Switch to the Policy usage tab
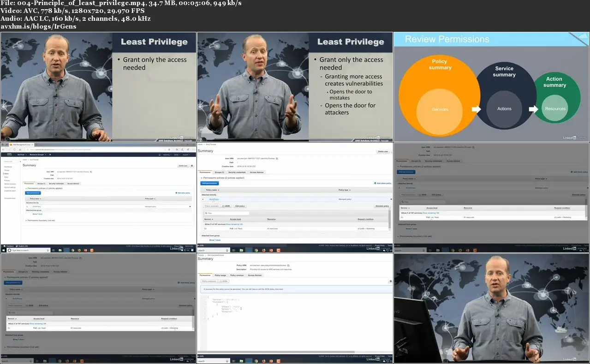 pos(221,275)
